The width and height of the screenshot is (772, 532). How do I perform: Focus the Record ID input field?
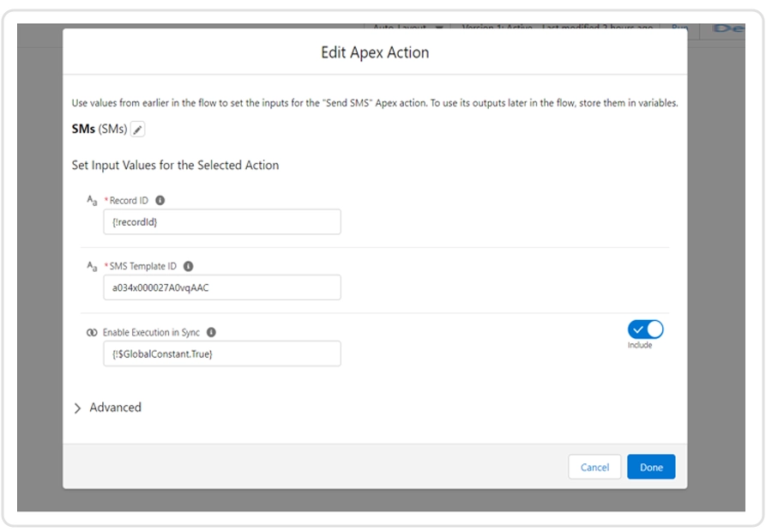tap(221, 222)
